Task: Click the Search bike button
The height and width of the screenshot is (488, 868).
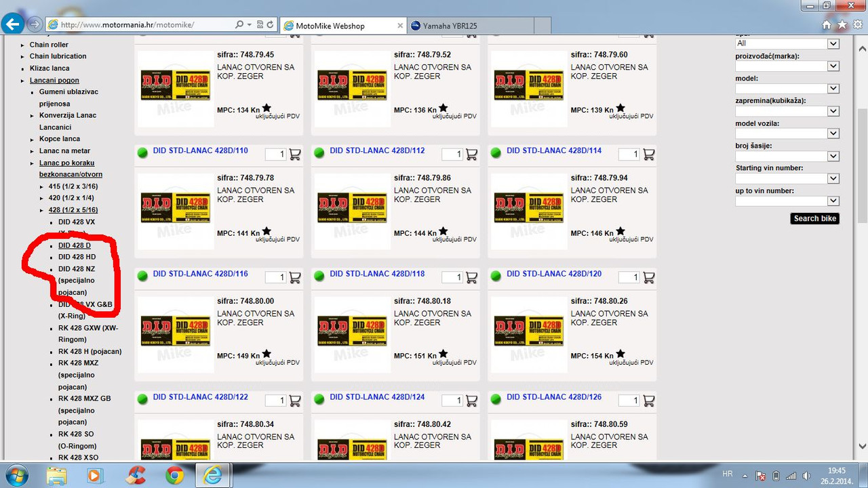Action: click(815, 218)
